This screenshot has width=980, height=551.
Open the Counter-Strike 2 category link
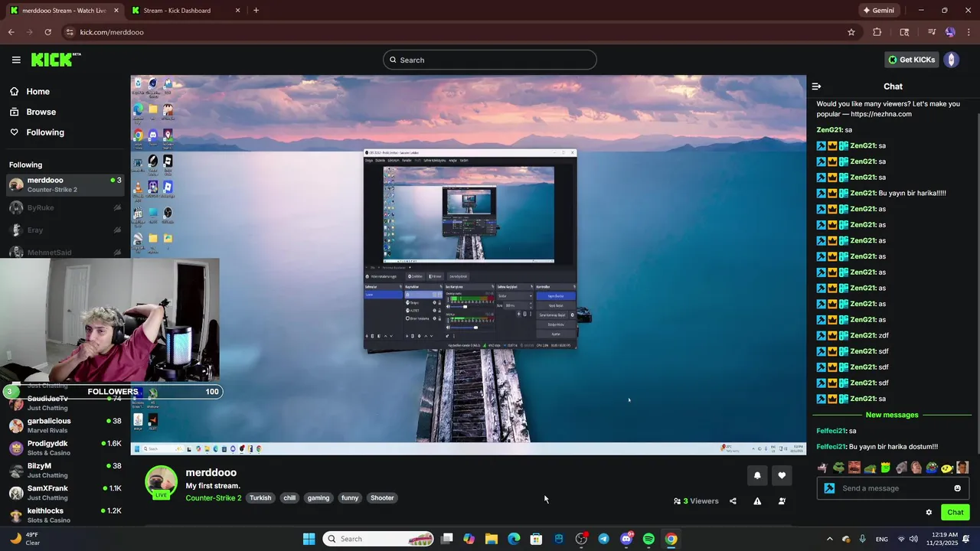[213, 498]
